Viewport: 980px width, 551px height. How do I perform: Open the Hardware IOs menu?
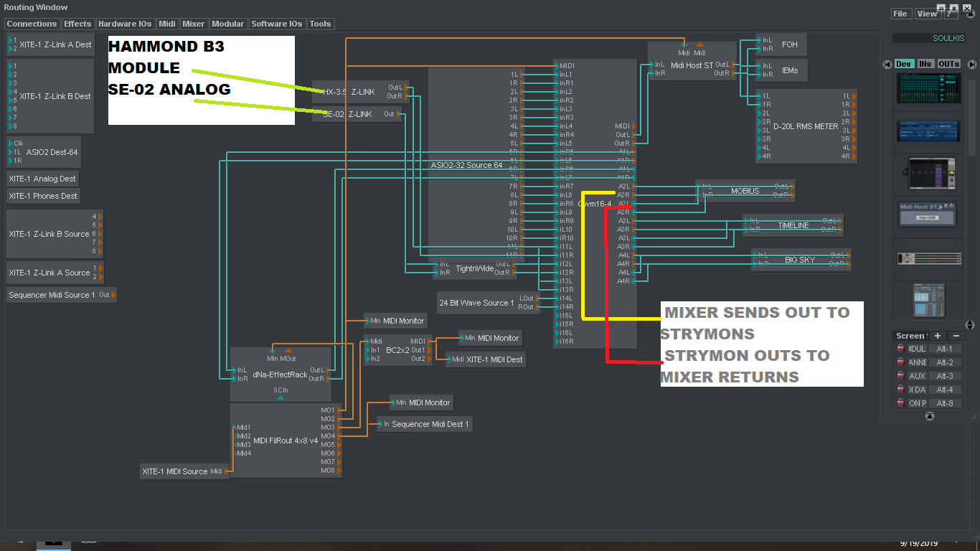tap(125, 24)
